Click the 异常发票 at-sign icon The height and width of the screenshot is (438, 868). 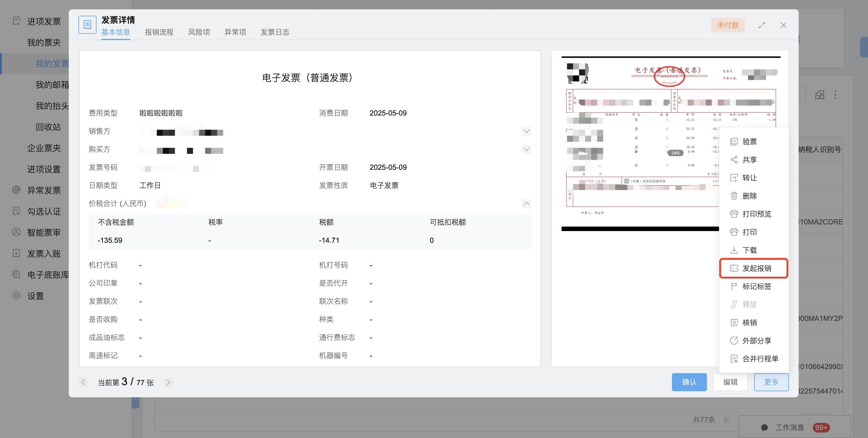16,190
